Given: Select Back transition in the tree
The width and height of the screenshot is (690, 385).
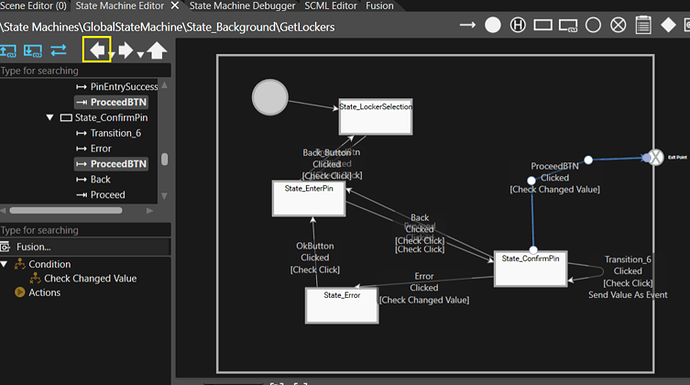Looking at the screenshot, I should (x=100, y=179).
